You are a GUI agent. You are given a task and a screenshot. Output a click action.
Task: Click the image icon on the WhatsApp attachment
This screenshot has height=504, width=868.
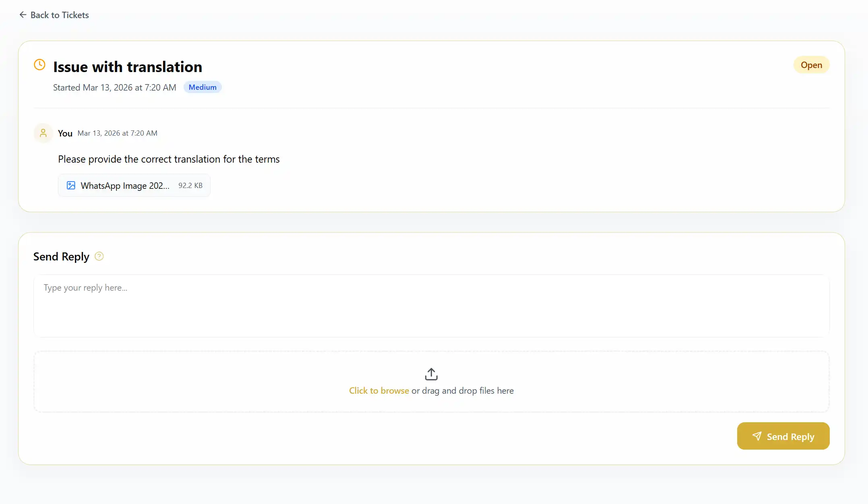click(71, 185)
